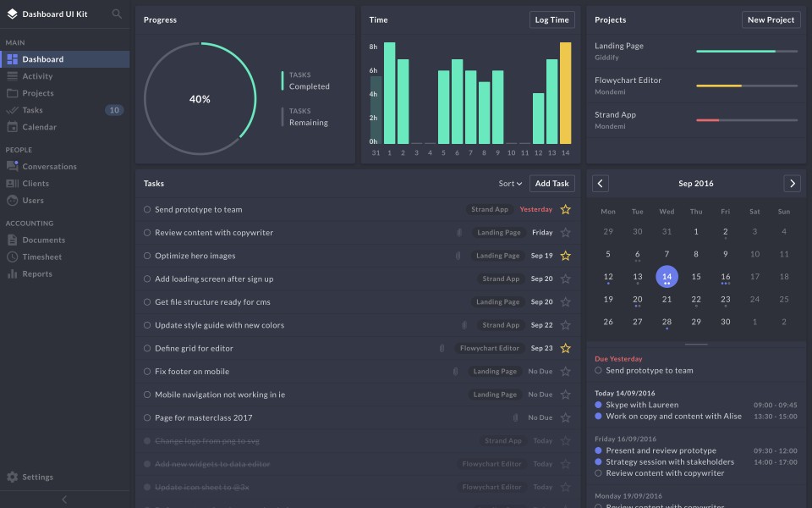Check 'Update style guide with new colors'
The height and width of the screenshot is (508, 812).
point(147,325)
